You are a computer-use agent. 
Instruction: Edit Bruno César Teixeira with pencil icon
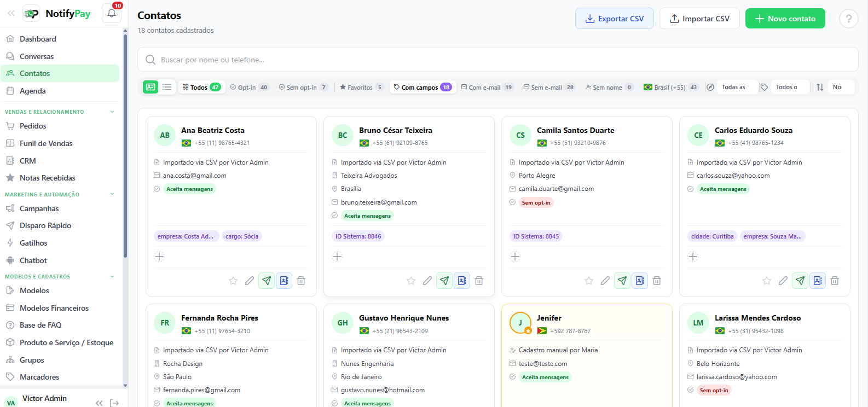point(427,281)
